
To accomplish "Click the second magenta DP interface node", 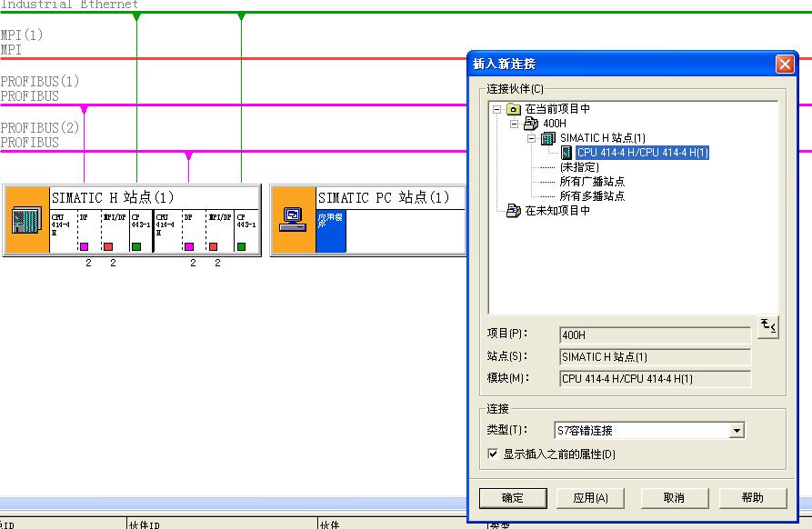I will click(x=189, y=246).
